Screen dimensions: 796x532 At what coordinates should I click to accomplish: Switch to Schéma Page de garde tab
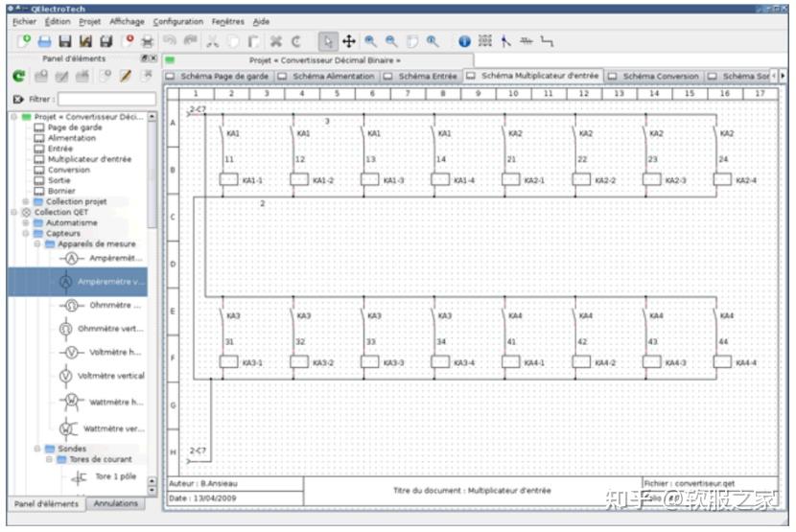pos(218,76)
